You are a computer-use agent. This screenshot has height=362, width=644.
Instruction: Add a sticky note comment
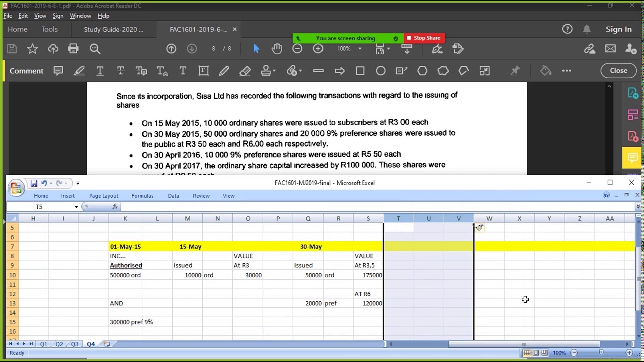click(58, 71)
